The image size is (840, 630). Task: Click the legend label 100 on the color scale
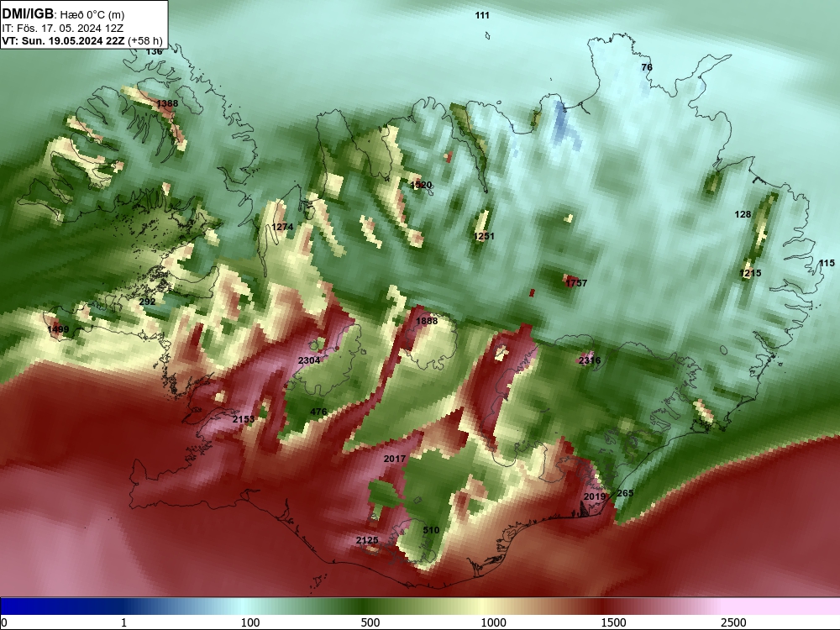250,622
